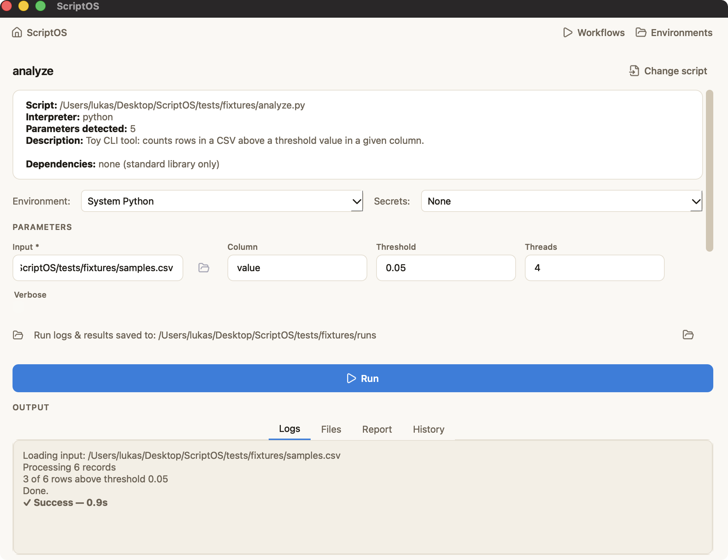Click 'Interpreter: python' text
Screen dimensions: 728x560
click(69, 117)
